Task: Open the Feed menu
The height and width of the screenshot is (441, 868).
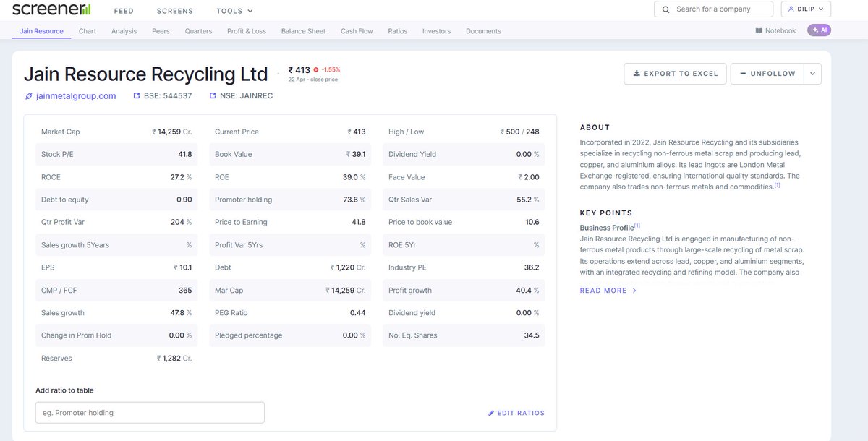Action: pyautogui.click(x=124, y=11)
